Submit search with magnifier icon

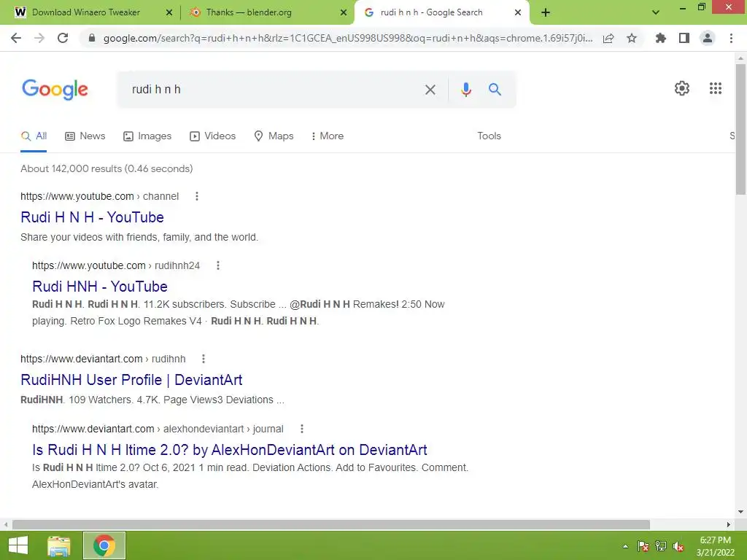tap(495, 90)
